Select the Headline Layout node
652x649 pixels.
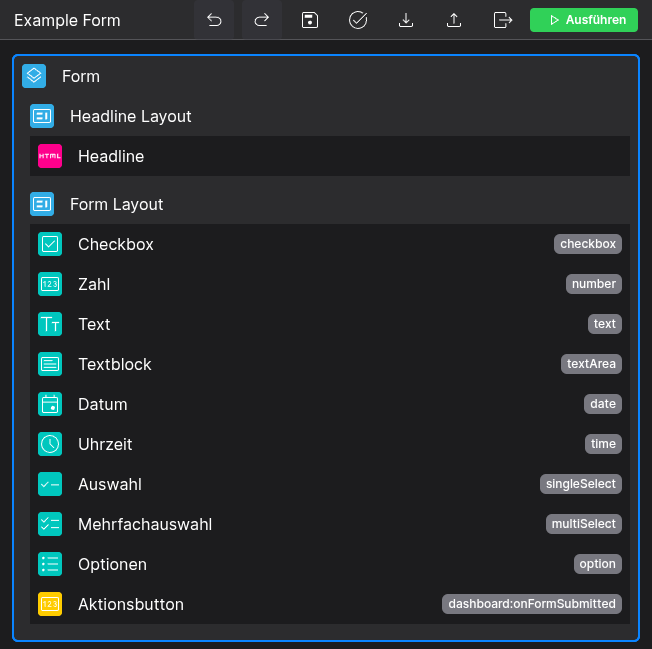click(x=131, y=116)
